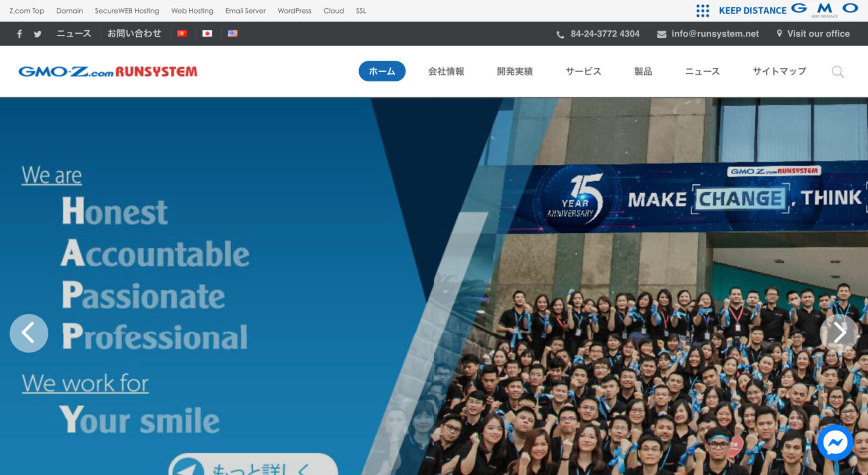Expand the サービス menu
868x475 pixels.
click(583, 71)
